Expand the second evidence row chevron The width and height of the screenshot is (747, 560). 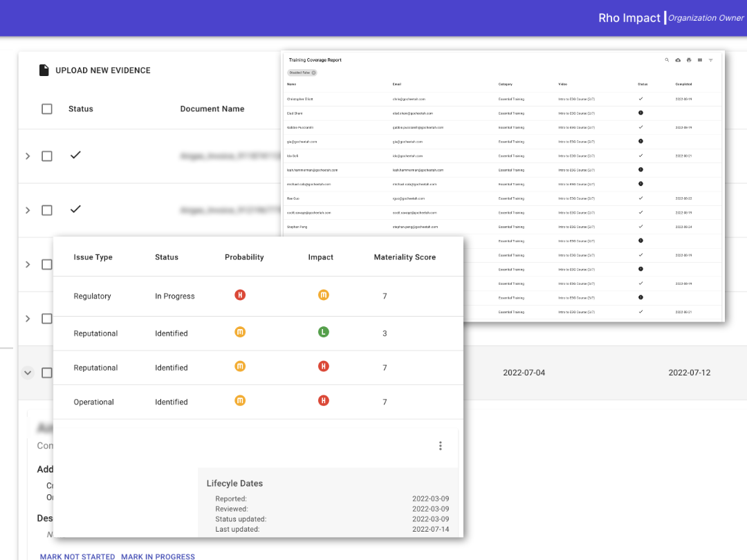[28, 210]
